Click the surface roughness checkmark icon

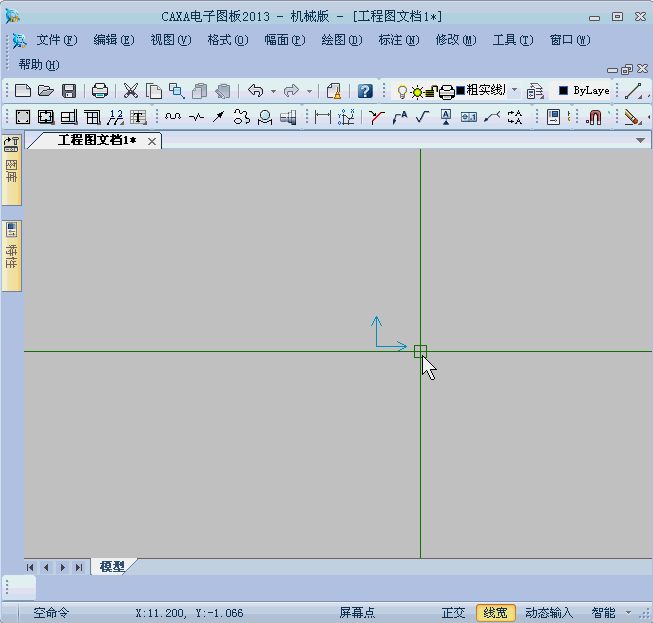click(422, 117)
